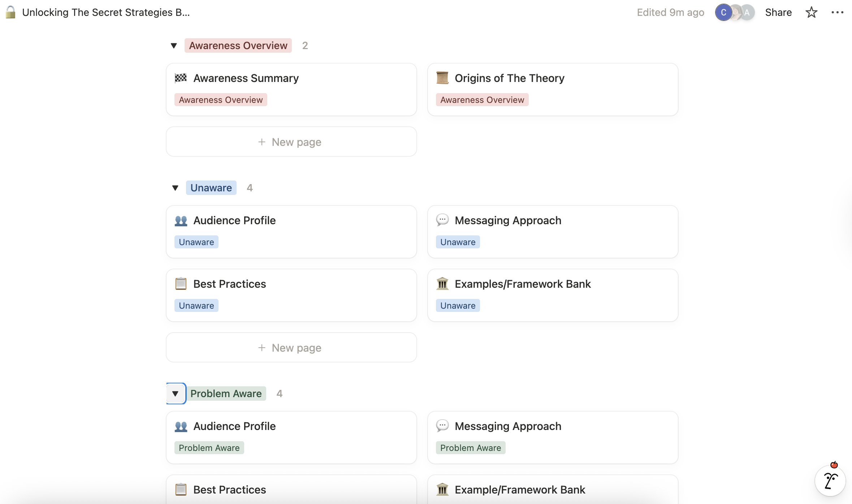
Task: Collapse the Awareness Overview group
Action: click(x=174, y=46)
